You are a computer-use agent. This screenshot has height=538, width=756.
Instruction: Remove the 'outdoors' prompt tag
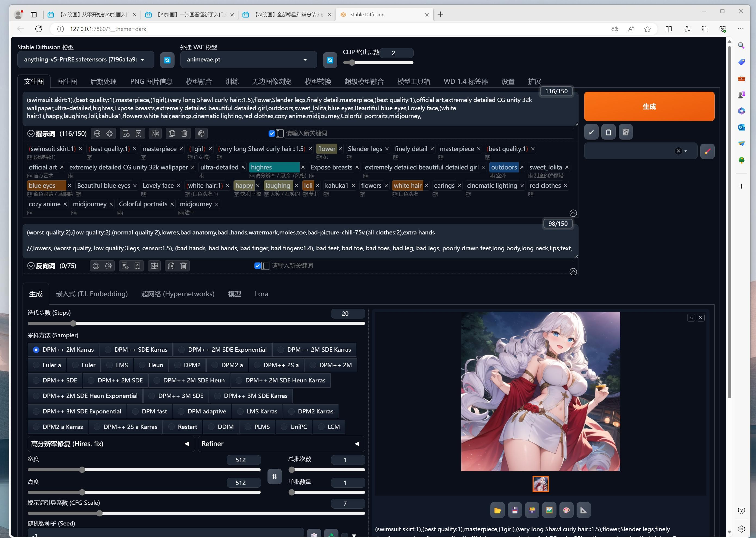pyautogui.click(x=522, y=167)
